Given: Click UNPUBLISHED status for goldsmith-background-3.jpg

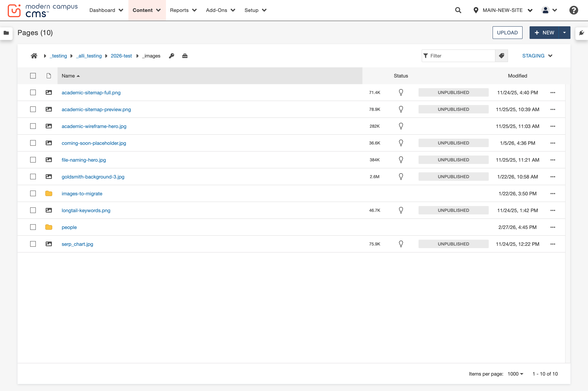Looking at the screenshot, I should 453,177.
